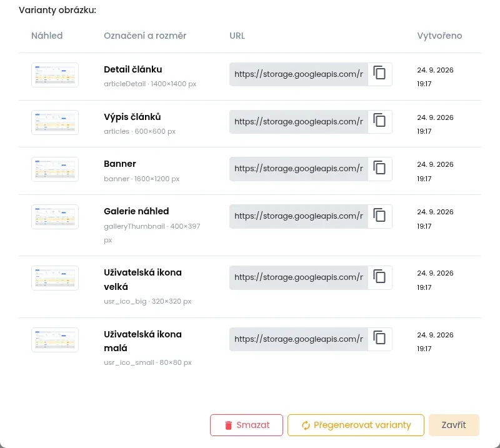This screenshot has height=448, width=500.
Task: Copy the Uživatelská ikona malá URL
Action: point(380,339)
